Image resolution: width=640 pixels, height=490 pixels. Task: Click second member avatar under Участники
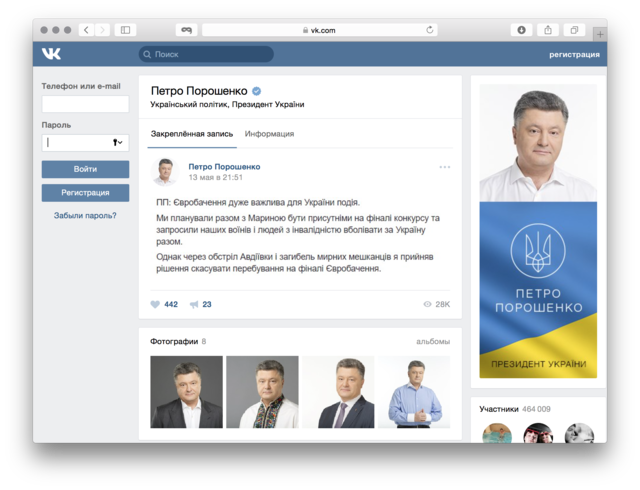pos(538,434)
